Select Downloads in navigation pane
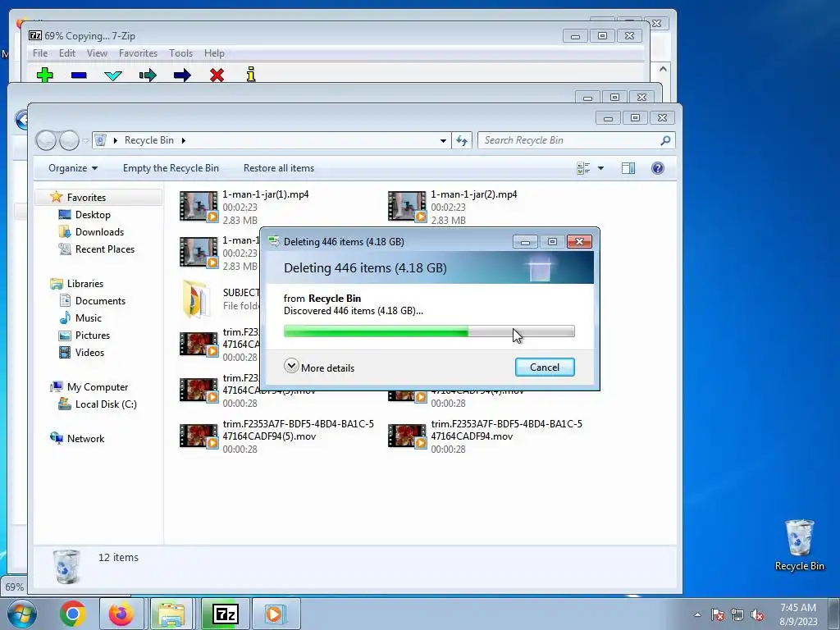Image resolution: width=840 pixels, height=630 pixels. [99, 232]
